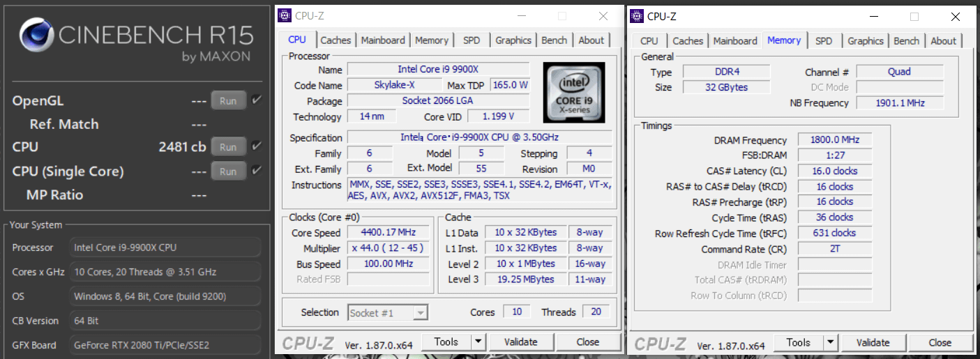Expand the Tools dropdown arrow in the left CPU-Z window
This screenshot has width=980, height=359.
point(478,342)
